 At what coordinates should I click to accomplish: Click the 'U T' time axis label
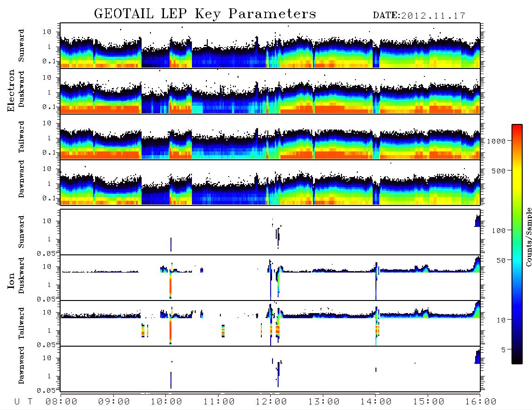pos(23,402)
